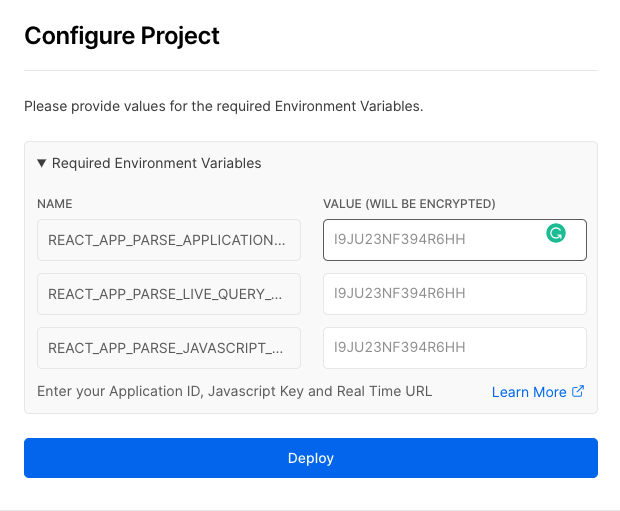The width and height of the screenshot is (620, 511).
Task: Click the 'Please provide values' instruction text
Action: tap(224, 106)
